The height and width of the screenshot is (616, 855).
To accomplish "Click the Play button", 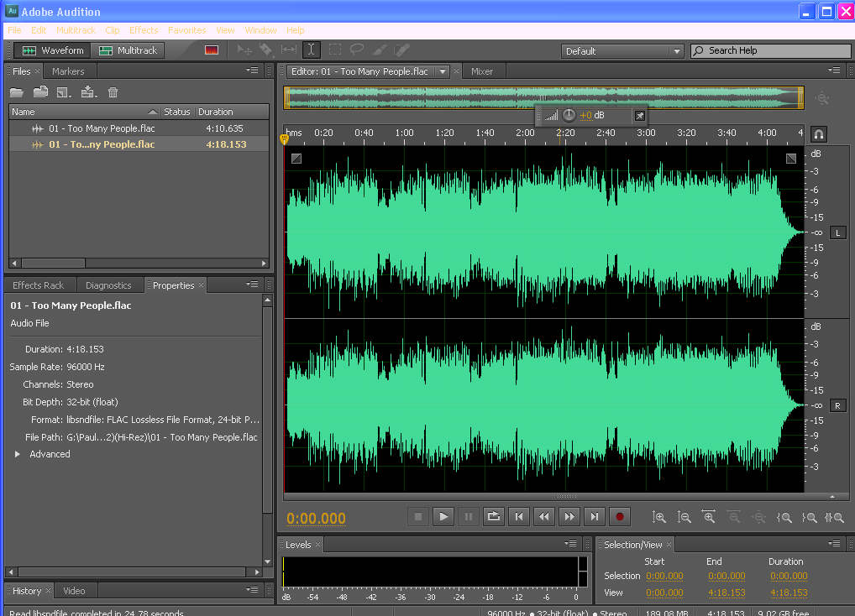I will click(x=443, y=517).
